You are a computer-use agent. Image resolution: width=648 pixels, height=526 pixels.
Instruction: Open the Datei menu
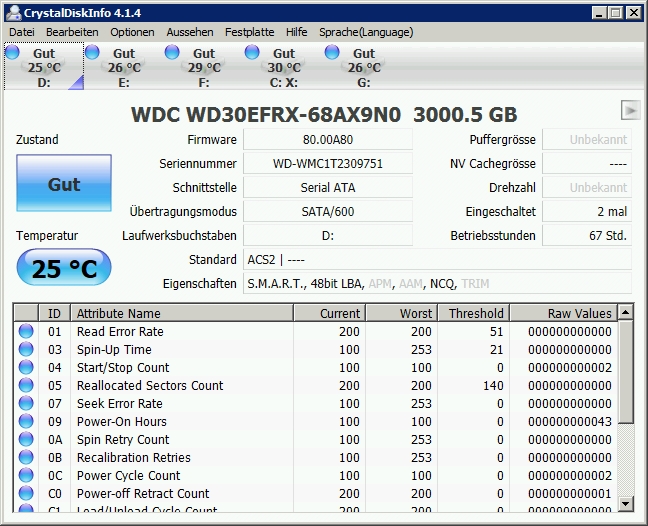tap(21, 32)
